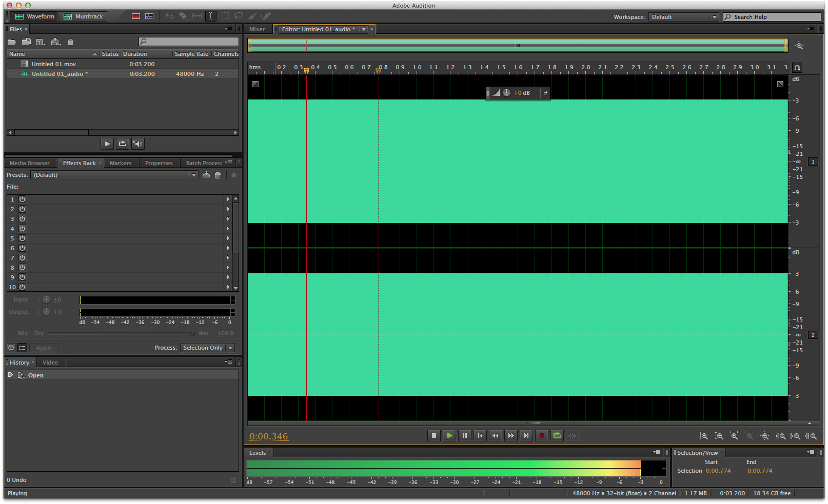
Task: Click the Files panel search field
Action: [x=189, y=42]
